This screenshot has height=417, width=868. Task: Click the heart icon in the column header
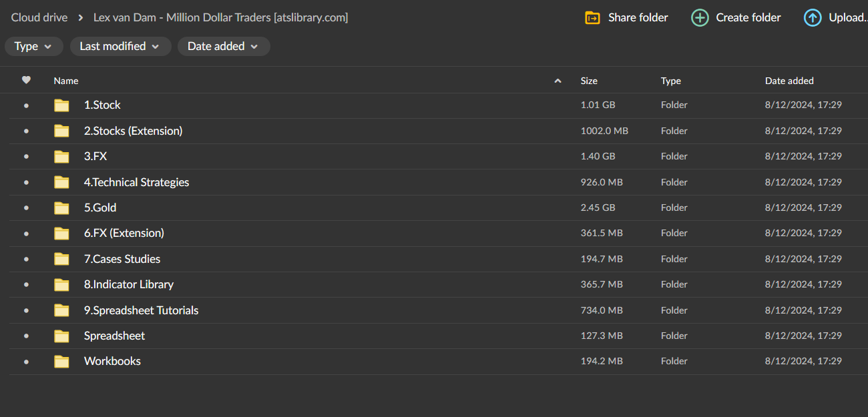(x=26, y=80)
